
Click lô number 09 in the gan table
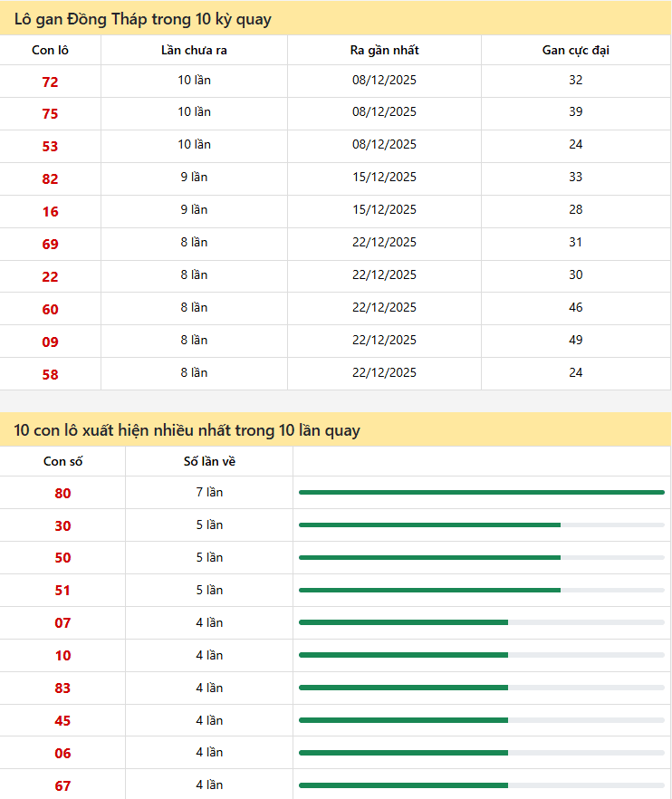click(x=50, y=342)
